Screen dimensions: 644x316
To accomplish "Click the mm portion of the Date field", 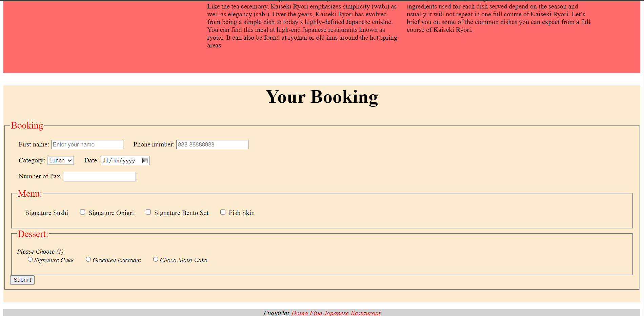I will pyautogui.click(x=116, y=160).
